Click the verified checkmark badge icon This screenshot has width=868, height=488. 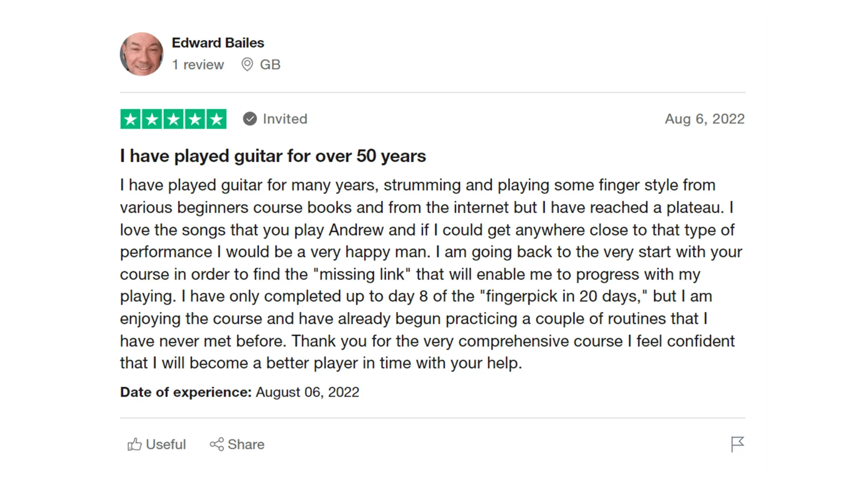(250, 119)
